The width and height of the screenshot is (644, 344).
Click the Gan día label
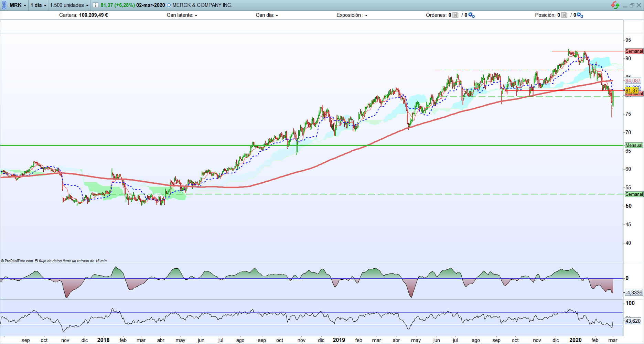point(265,15)
